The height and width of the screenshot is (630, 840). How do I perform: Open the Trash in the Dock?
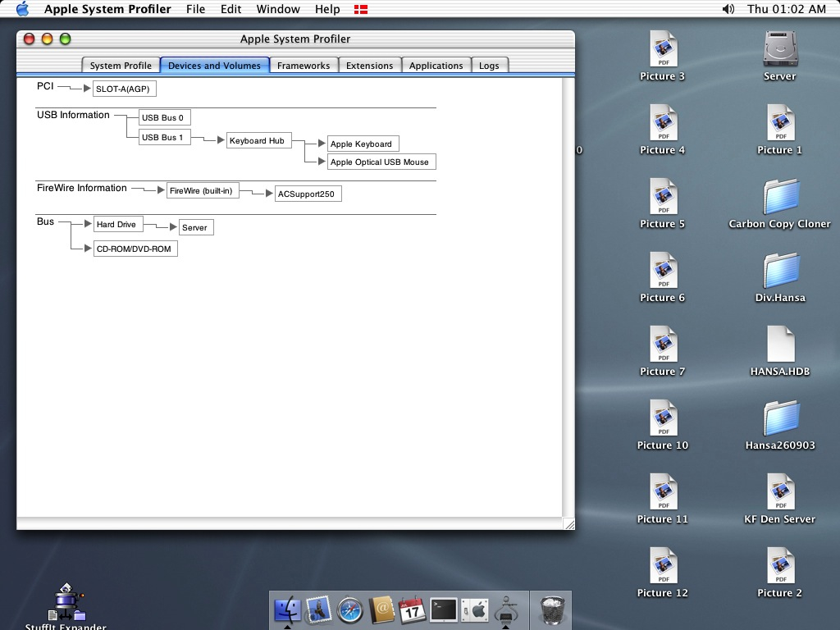point(552,609)
